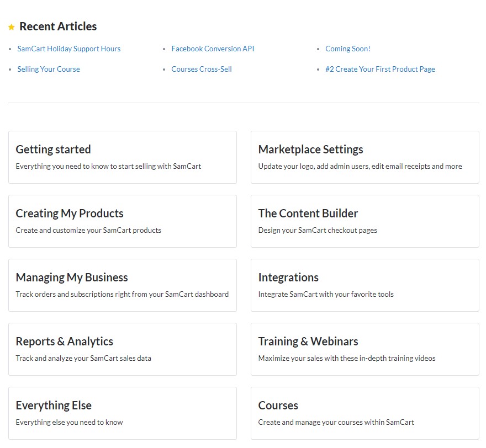This screenshot has height=448, width=486.
Task: Open Facebook Conversion API article
Action: [213, 49]
